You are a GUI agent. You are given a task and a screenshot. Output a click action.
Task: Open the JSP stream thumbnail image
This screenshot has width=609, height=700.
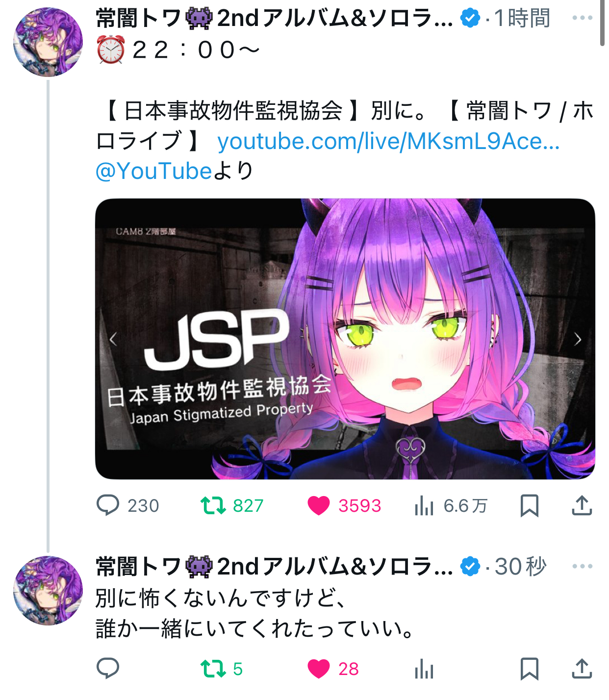(x=345, y=339)
